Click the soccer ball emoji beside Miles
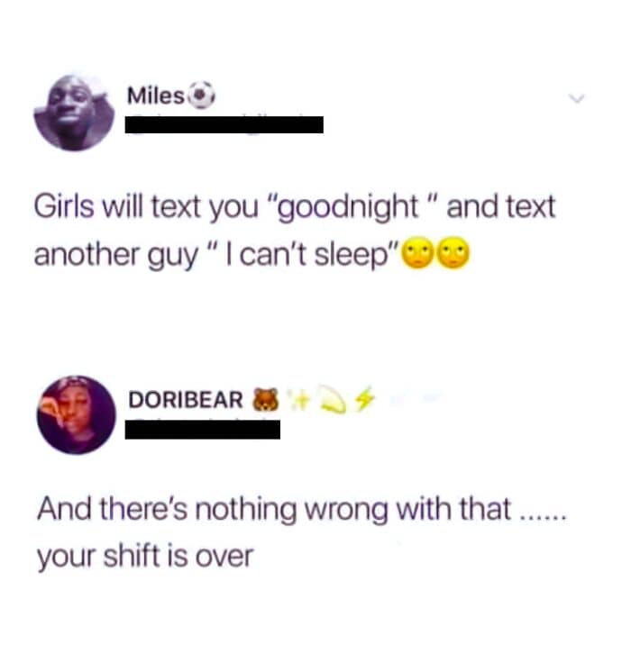The width and height of the screenshot is (631, 672). (202, 95)
